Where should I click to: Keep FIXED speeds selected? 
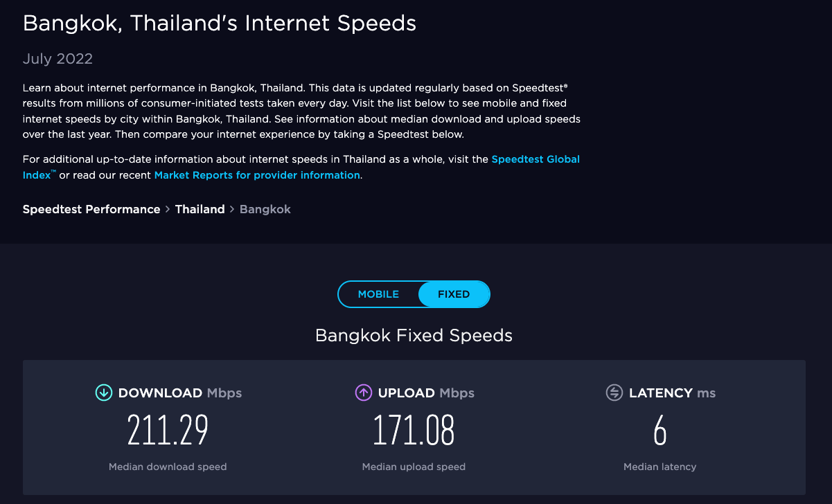(x=454, y=294)
